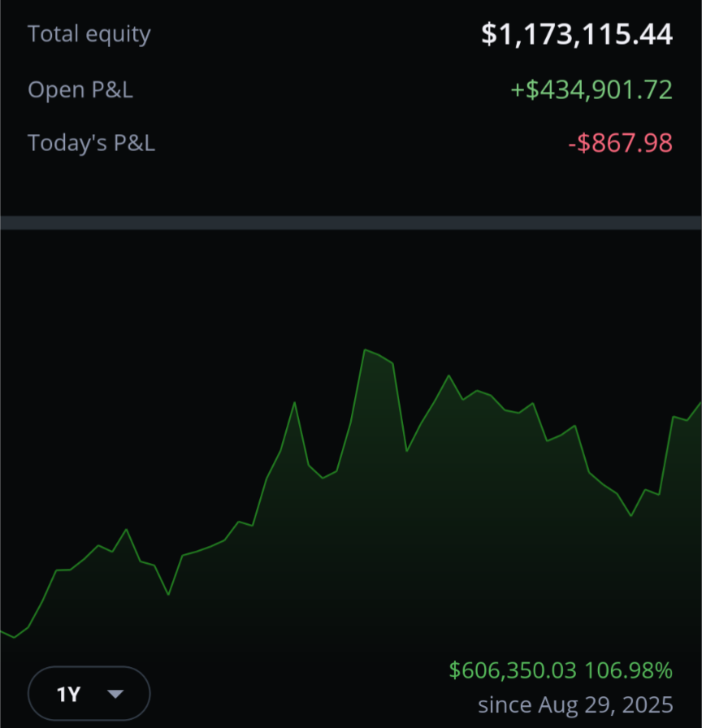
Task: Click the 106.98% return percentage
Action: coord(628,670)
